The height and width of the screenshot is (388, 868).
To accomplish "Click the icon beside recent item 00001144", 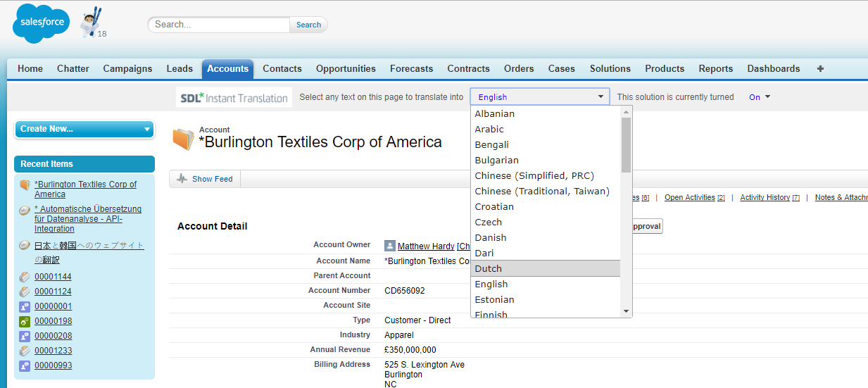I will (x=25, y=277).
